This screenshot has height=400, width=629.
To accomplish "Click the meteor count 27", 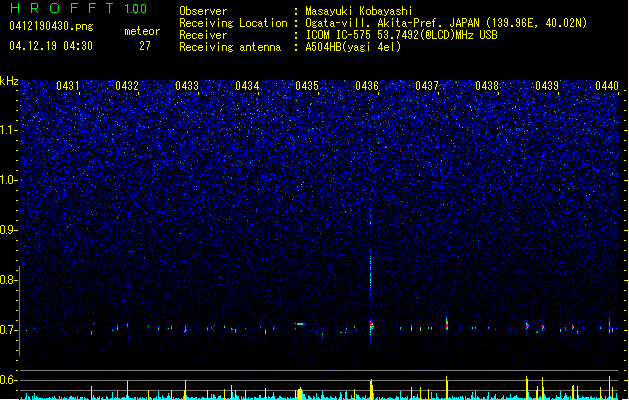I will [x=145, y=46].
